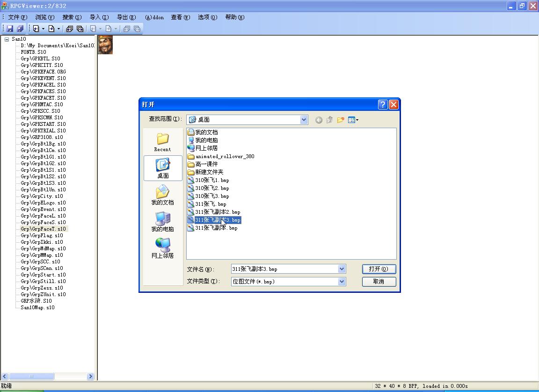The width and height of the screenshot is (539, 392).
Task: Open the 浏览(V) menu
Action: click(45, 17)
